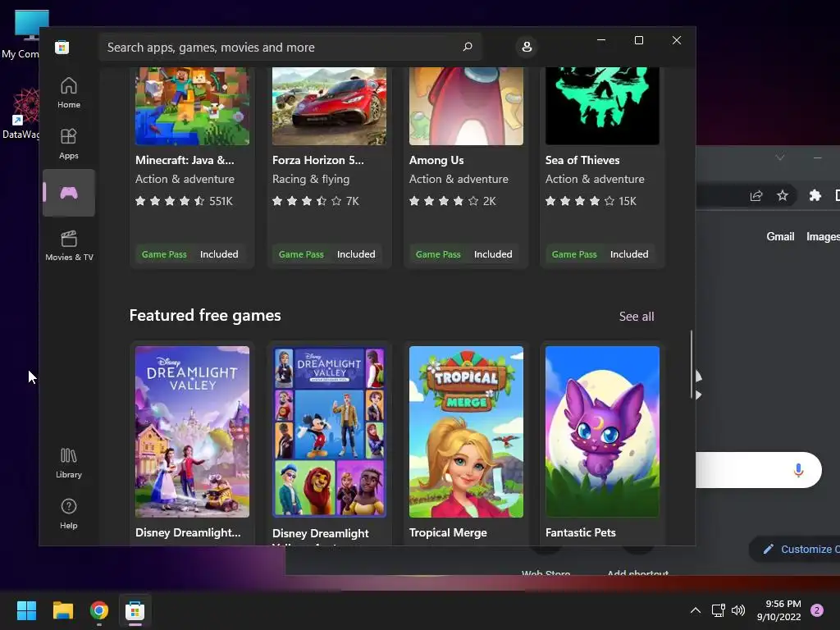The height and width of the screenshot is (630, 840).
Task: Open the user account profile icon
Action: coord(527,47)
